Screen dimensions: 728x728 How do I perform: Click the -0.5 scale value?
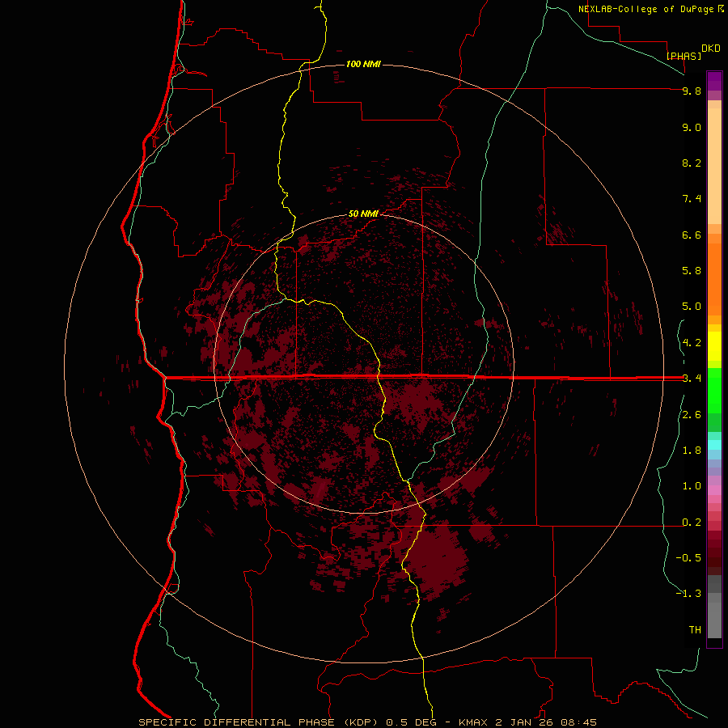tap(688, 558)
